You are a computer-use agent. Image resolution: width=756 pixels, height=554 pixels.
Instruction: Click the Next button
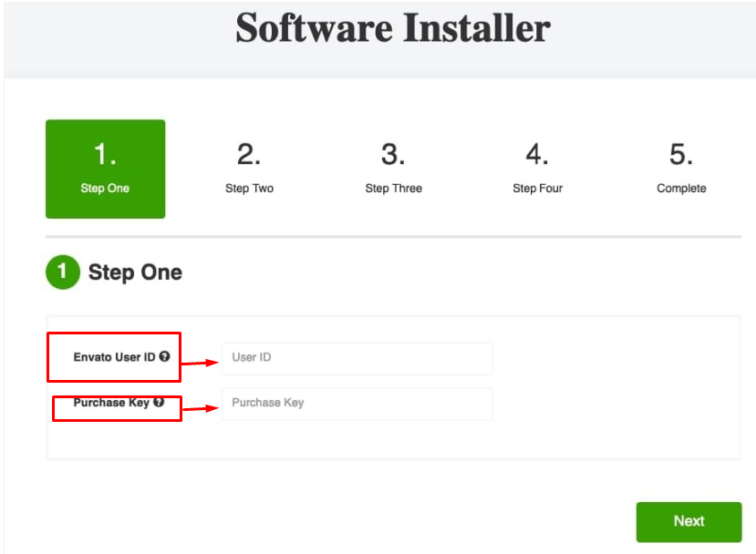pos(689,521)
